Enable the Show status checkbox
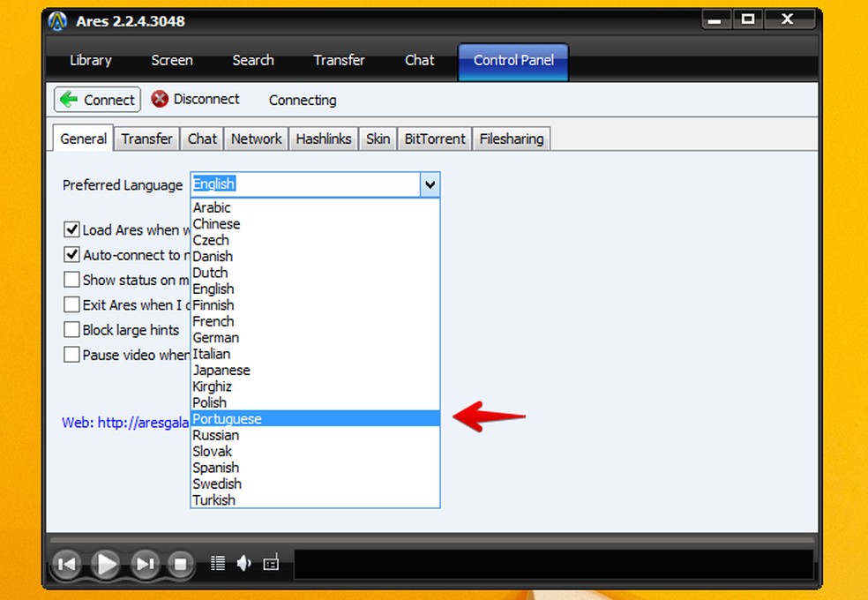The image size is (868, 600). pyautogui.click(x=71, y=280)
